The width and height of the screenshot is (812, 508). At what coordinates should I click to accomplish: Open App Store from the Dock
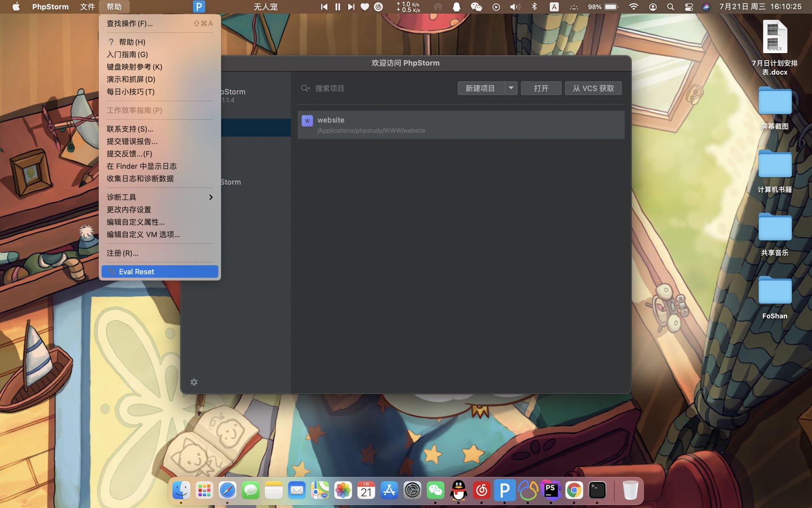pos(389,491)
